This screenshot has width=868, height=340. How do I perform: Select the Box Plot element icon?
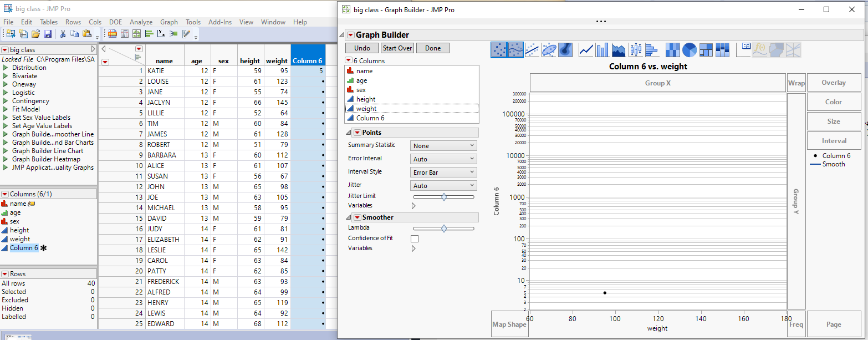pyautogui.click(x=635, y=50)
